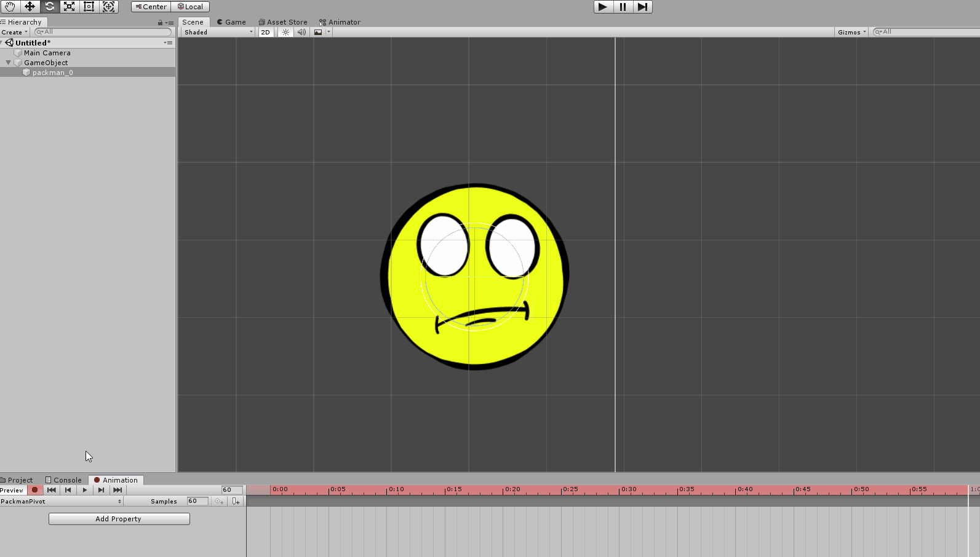Screen dimensions: 980x557
Task: Click the 0:45 mark on the timeline
Action: (803, 489)
